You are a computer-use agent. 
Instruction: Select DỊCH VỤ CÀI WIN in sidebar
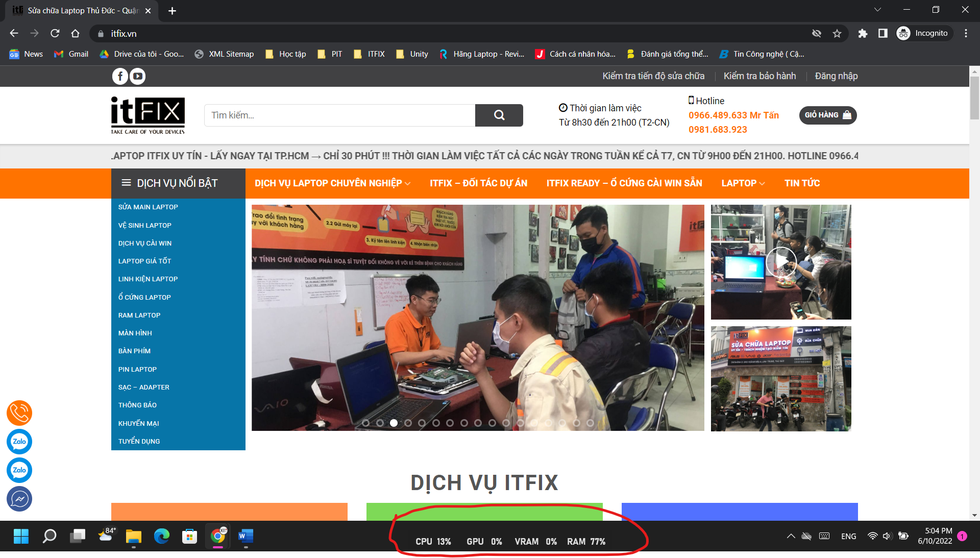click(x=144, y=243)
